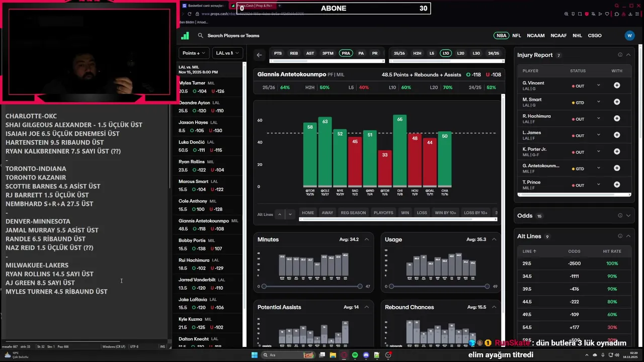
Task: Click the plus icon for L. James
Action: click(617, 135)
